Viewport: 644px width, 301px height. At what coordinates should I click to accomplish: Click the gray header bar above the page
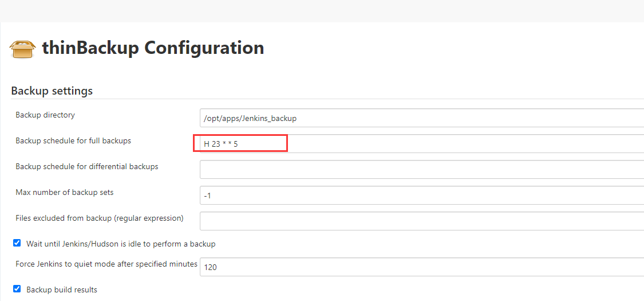(322, 10)
